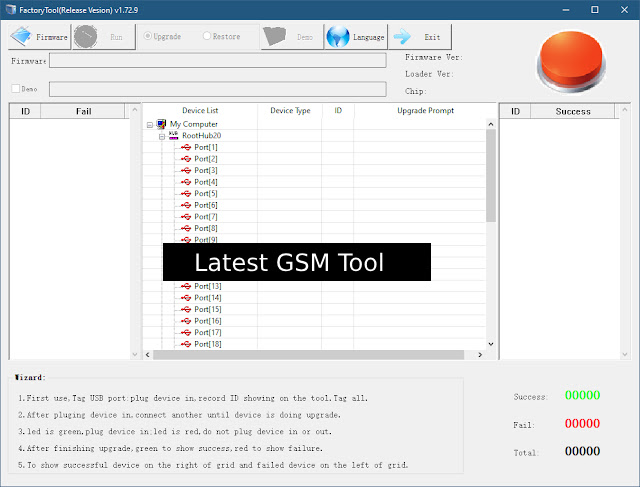Image resolution: width=640 pixels, height=487 pixels.
Task: Minimize the FactoryTool window
Action: [566, 9]
